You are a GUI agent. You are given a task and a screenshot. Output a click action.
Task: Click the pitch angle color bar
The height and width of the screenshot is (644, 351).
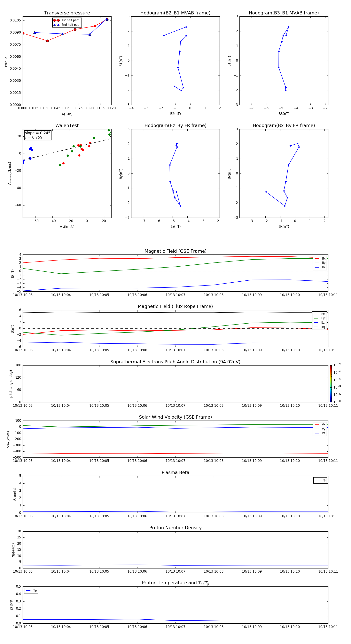click(331, 383)
